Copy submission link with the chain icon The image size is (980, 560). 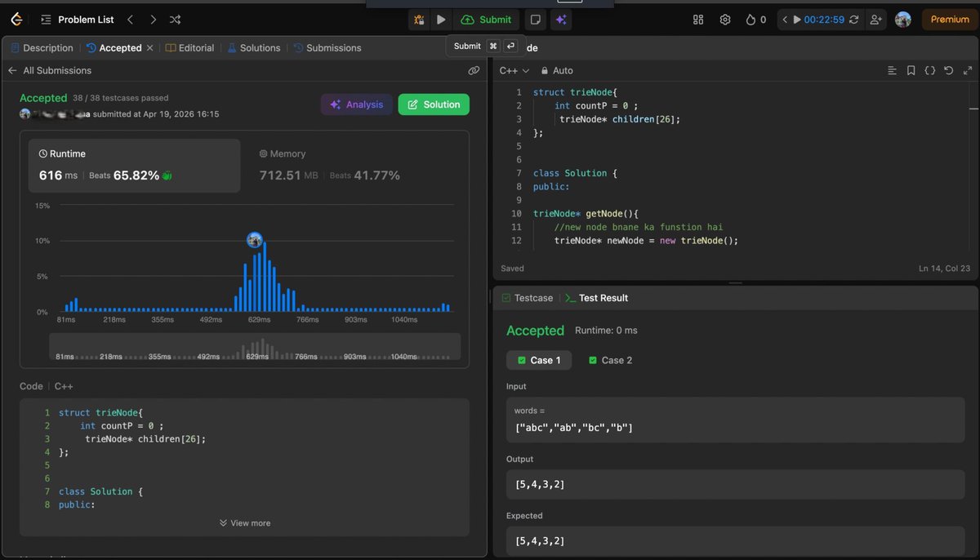click(474, 71)
